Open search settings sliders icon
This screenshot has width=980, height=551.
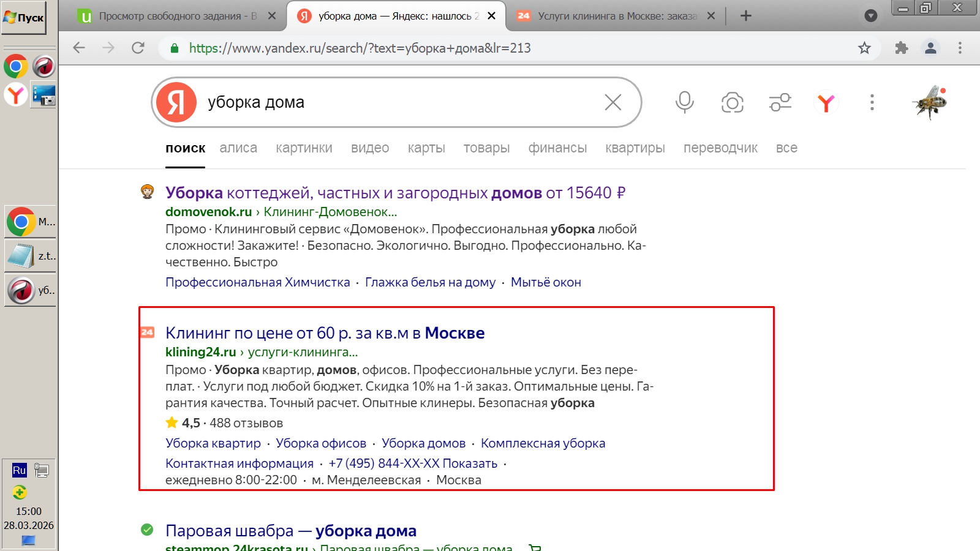click(x=780, y=102)
